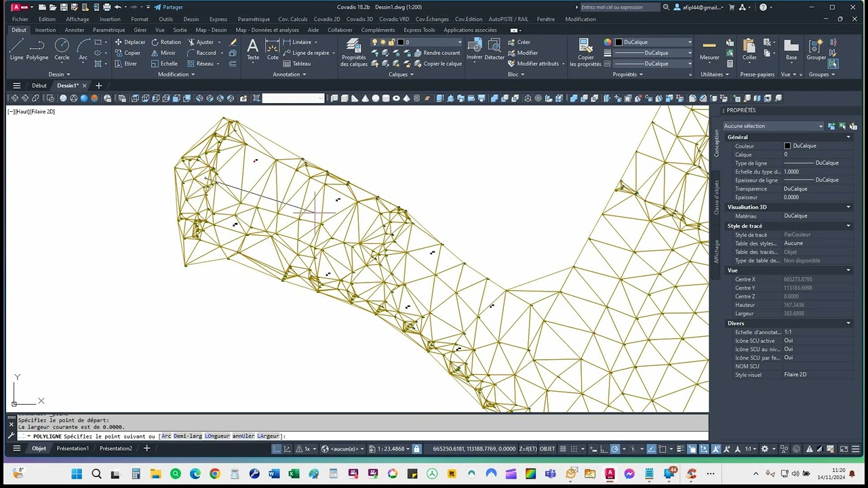Open the color DuCalque dropdown
The image size is (868, 488).
click(653, 42)
